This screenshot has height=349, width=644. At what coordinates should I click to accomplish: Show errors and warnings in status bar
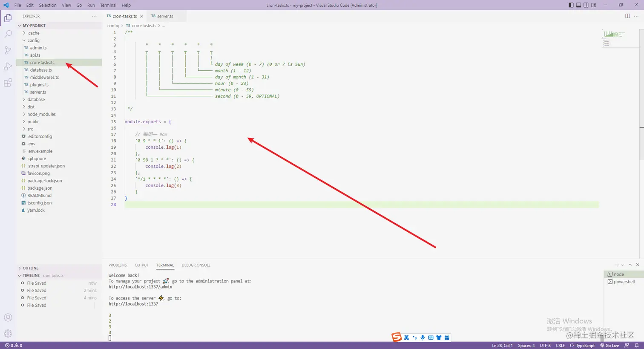(x=14, y=346)
